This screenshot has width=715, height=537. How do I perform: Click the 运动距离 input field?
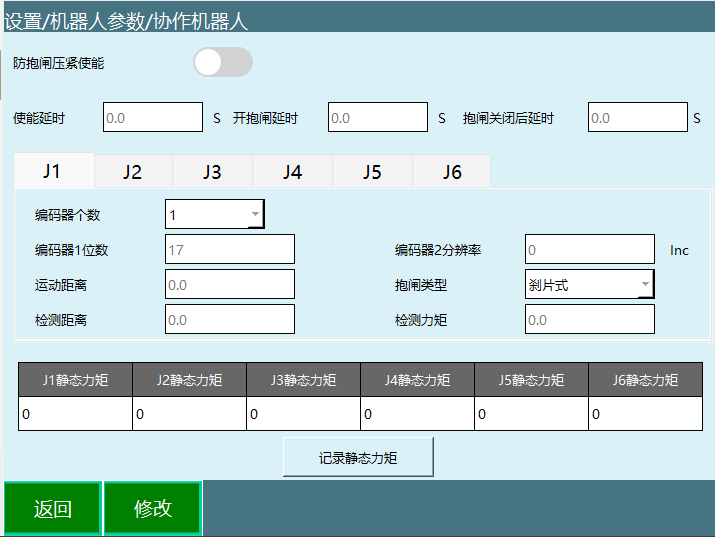coord(230,285)
